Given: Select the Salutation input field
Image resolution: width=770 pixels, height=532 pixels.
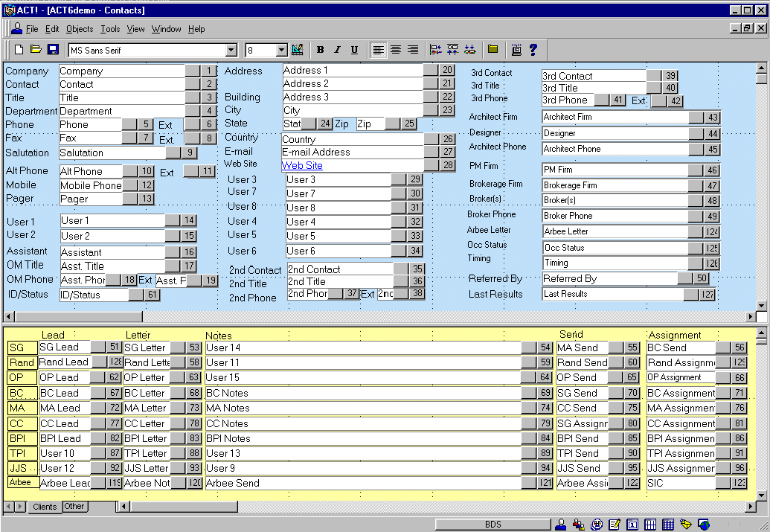Looking at the screenshot, I should (x=112, y=153).
